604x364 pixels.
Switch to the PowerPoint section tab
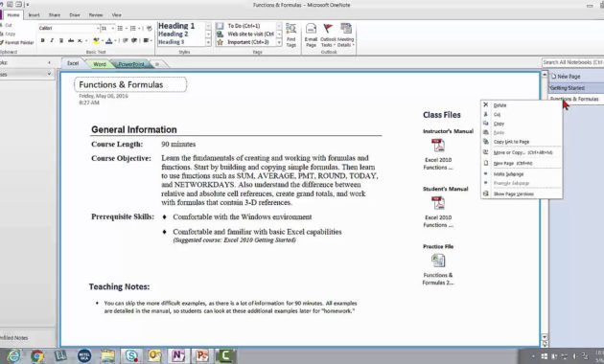(131, 64)
